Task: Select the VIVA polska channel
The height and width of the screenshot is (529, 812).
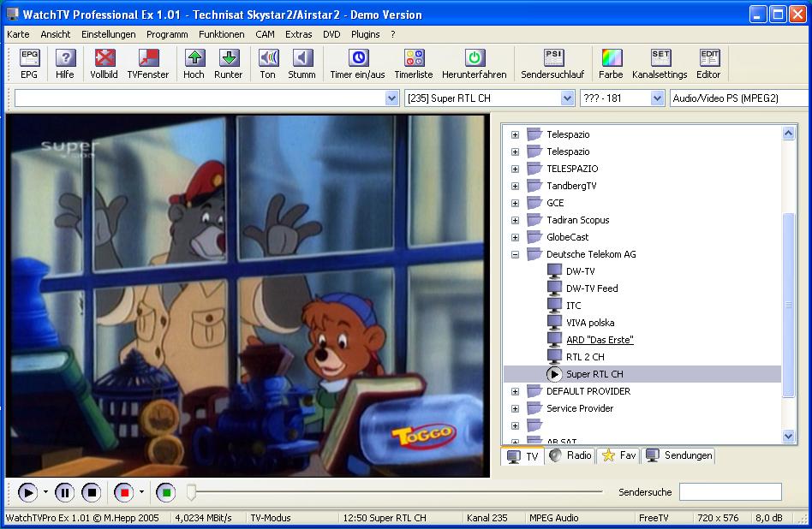Action: (x=590, y=323)
